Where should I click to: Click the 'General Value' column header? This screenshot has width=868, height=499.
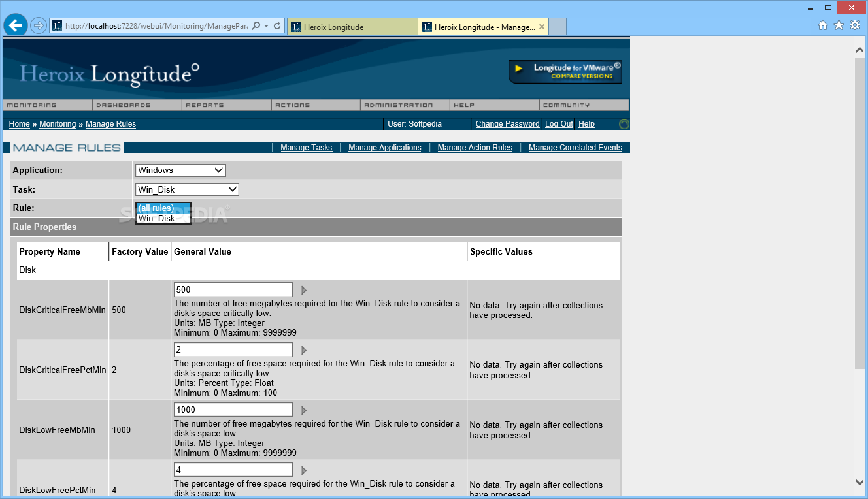click(203, 252)
